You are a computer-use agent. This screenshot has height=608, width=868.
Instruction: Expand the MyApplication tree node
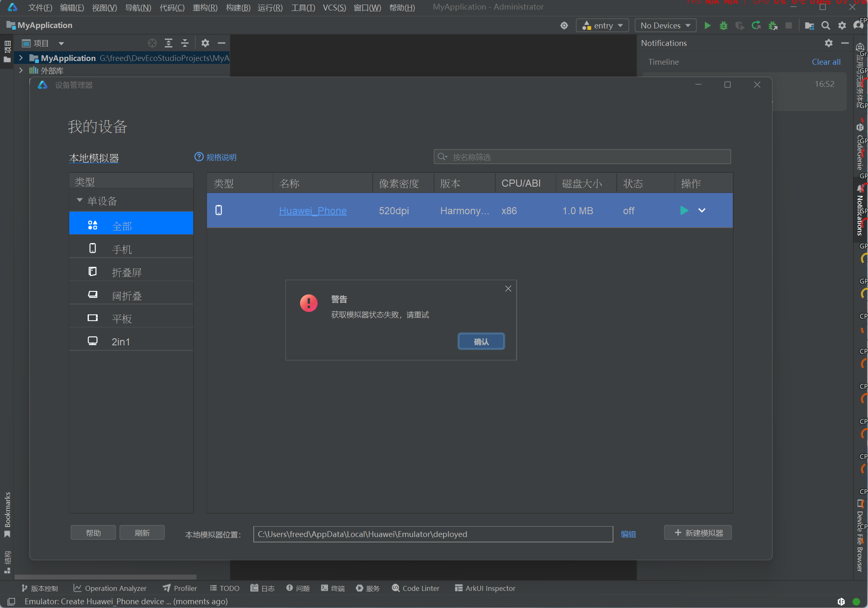(21, 58)
